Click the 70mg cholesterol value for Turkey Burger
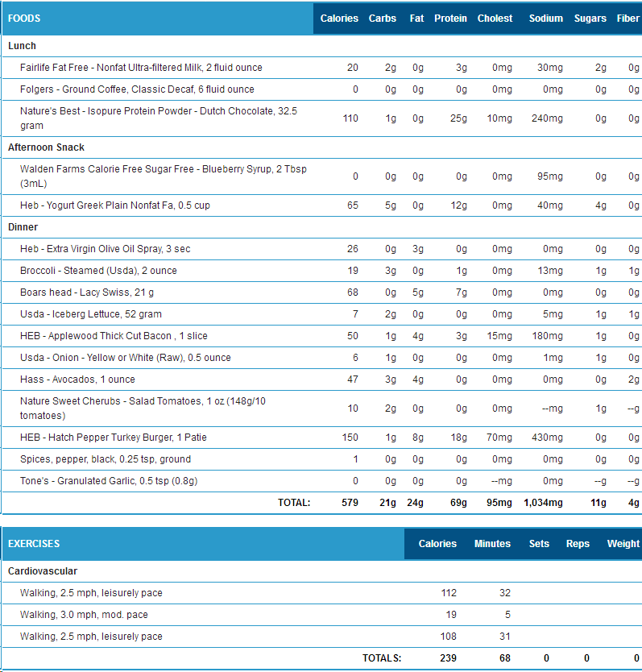 499,438
